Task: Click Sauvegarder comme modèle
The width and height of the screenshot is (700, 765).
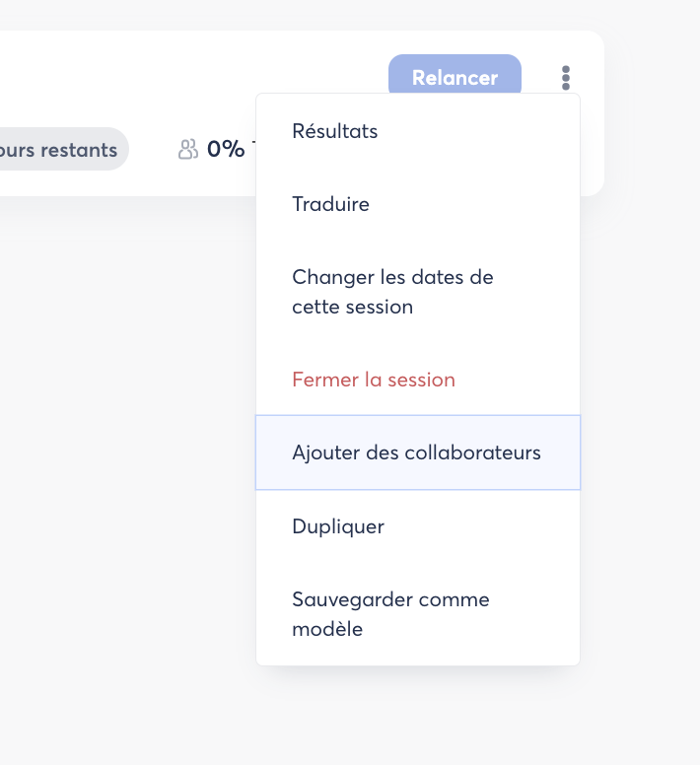Action: click(390, 614)
